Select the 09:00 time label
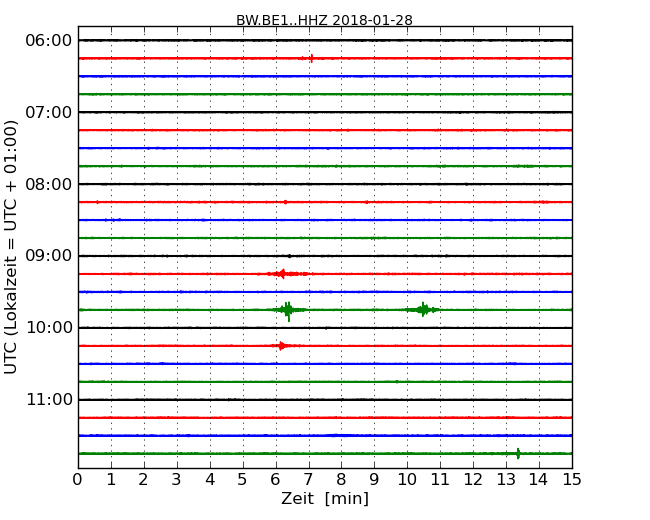 [x=49, y=256]
